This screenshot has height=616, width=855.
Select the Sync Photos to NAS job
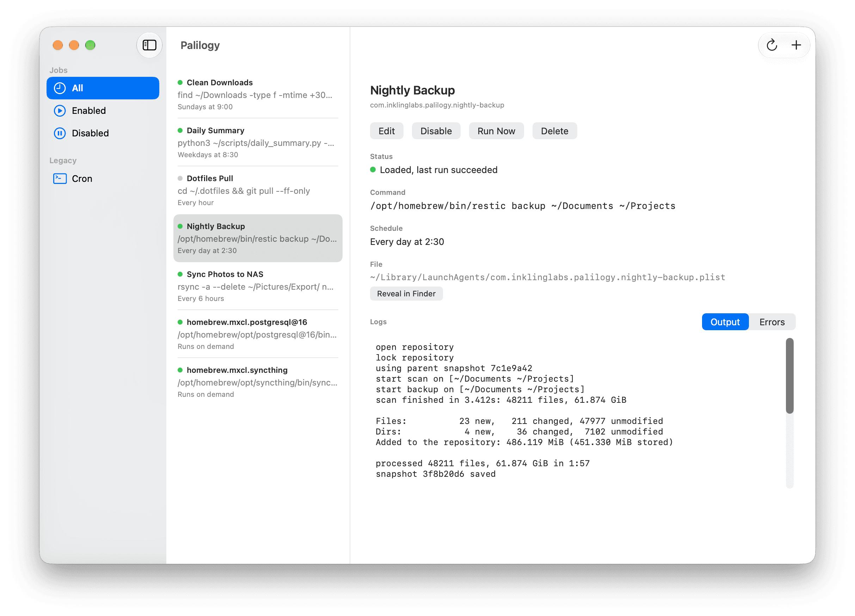click(258, 286)
